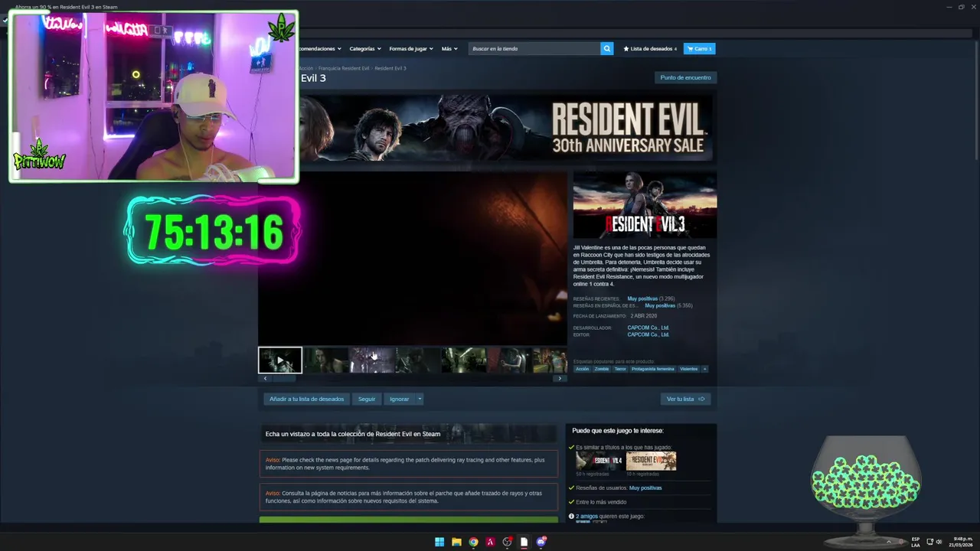980x551 pixels.
Task: Click Buscar en la tienda search field
Action: click(534, 48)
